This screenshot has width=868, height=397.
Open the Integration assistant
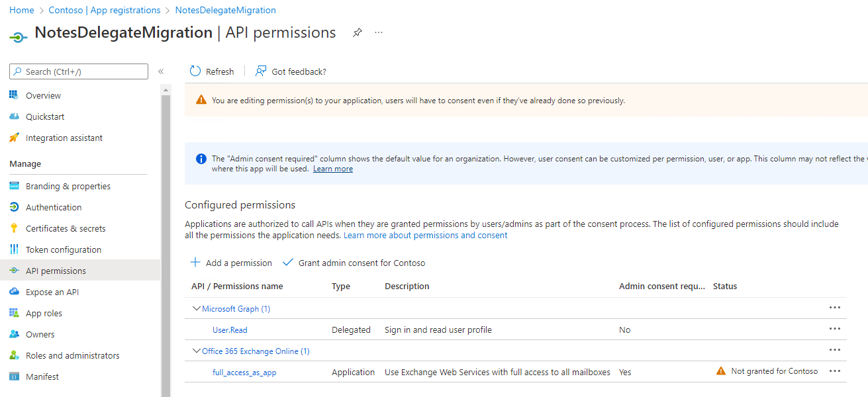[63, 137]
